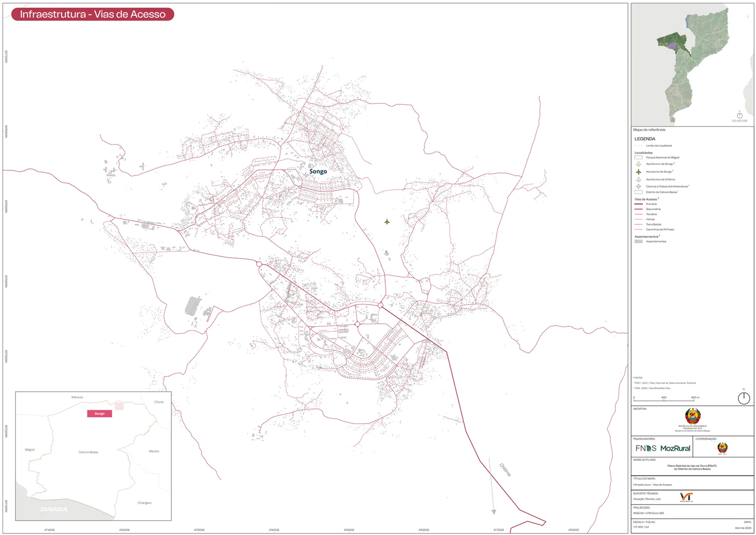The image size is (756, 535).
Task: Click the gray Assentamentos legend swatch
Action: (x=639, y=242)
